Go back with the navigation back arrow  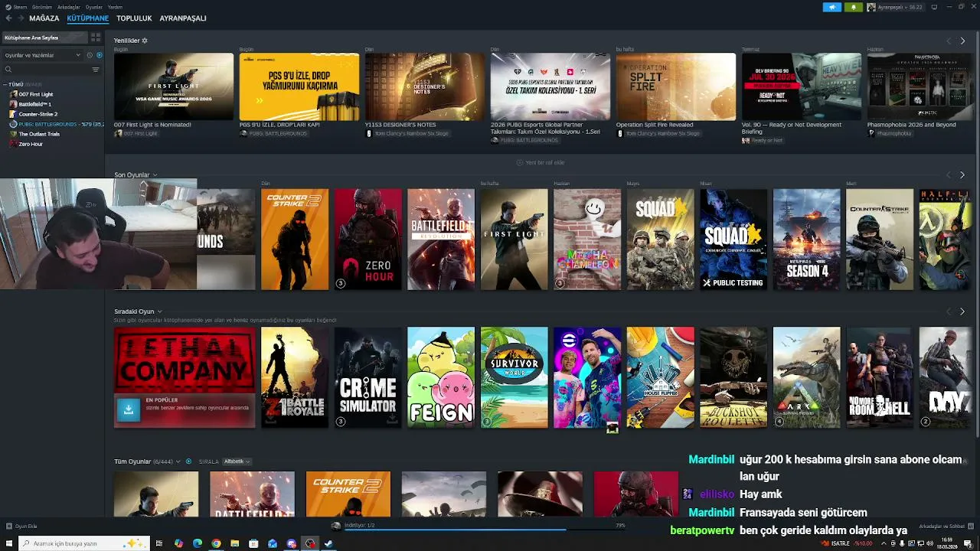point(9,18)
